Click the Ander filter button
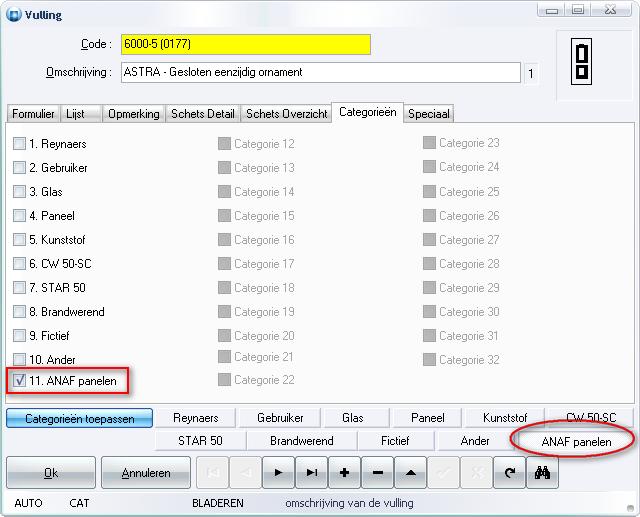Image resolution: width=640 pixels, height=517 pixels. pyautogui.click(x=475, y=441)
